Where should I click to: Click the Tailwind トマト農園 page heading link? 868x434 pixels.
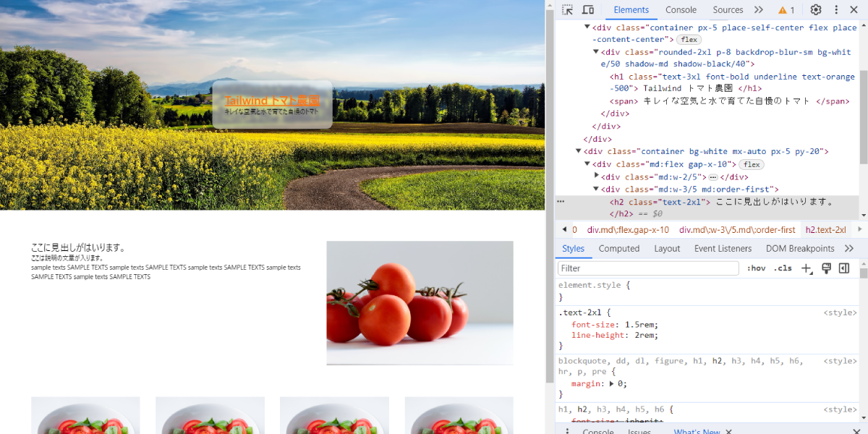(272, 101)
